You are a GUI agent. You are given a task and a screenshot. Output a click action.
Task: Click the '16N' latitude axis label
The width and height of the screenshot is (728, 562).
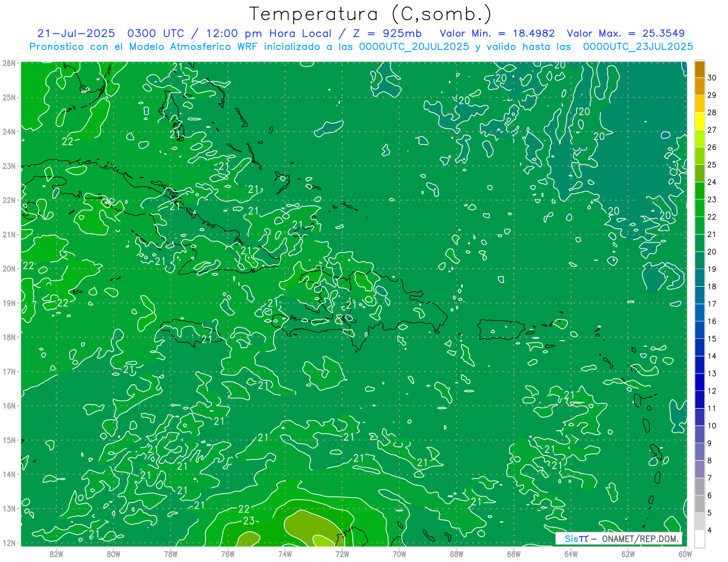(8, 406)
